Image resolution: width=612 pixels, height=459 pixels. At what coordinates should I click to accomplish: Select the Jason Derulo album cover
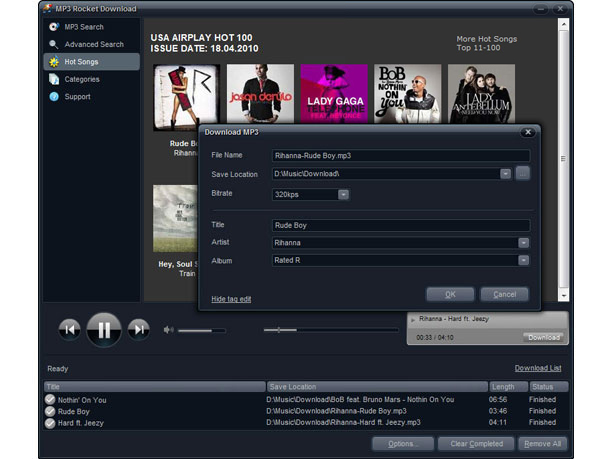[260, 94]
